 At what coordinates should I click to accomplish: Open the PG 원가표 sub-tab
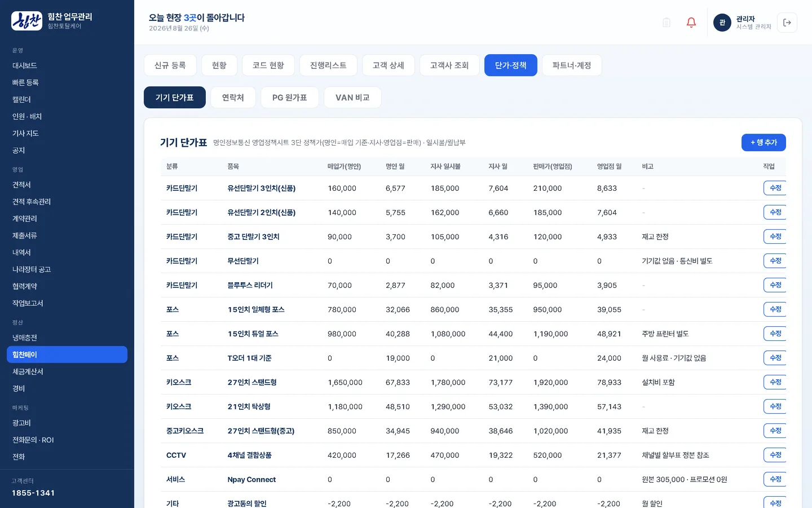pyautogui.click(x=290, y=98)
